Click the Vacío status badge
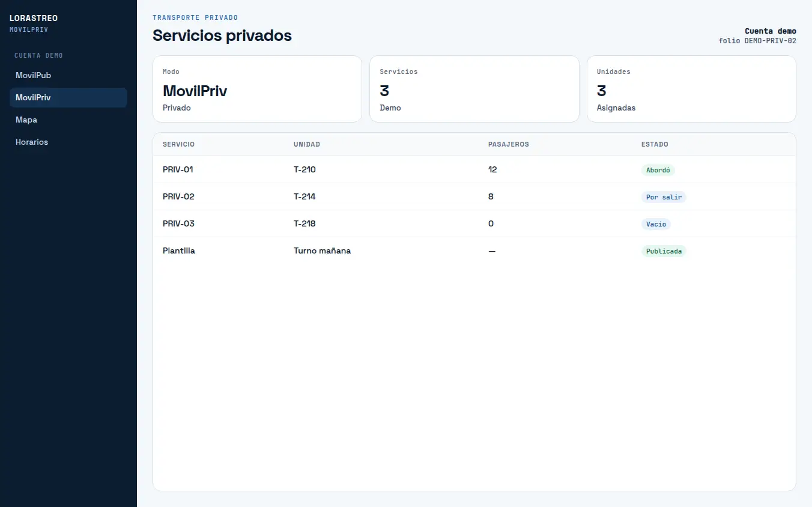The height and width of the screenshot is (507, 812). click(656, 224)
